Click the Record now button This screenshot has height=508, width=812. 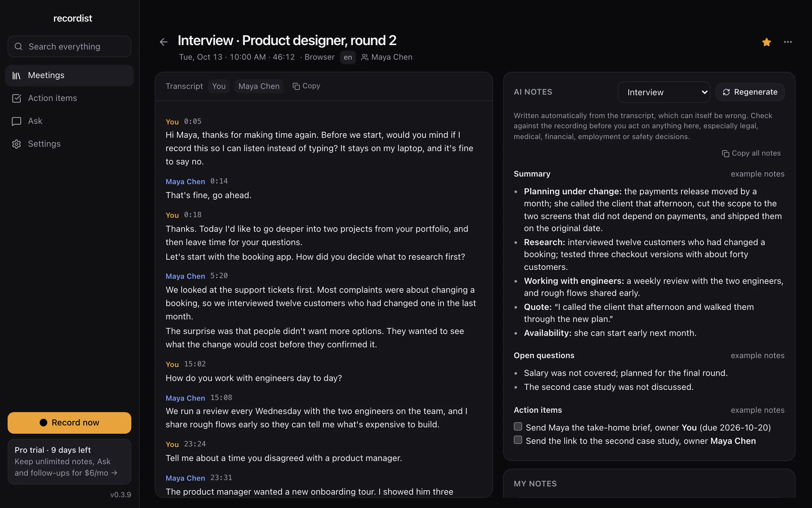coord(69,423)
